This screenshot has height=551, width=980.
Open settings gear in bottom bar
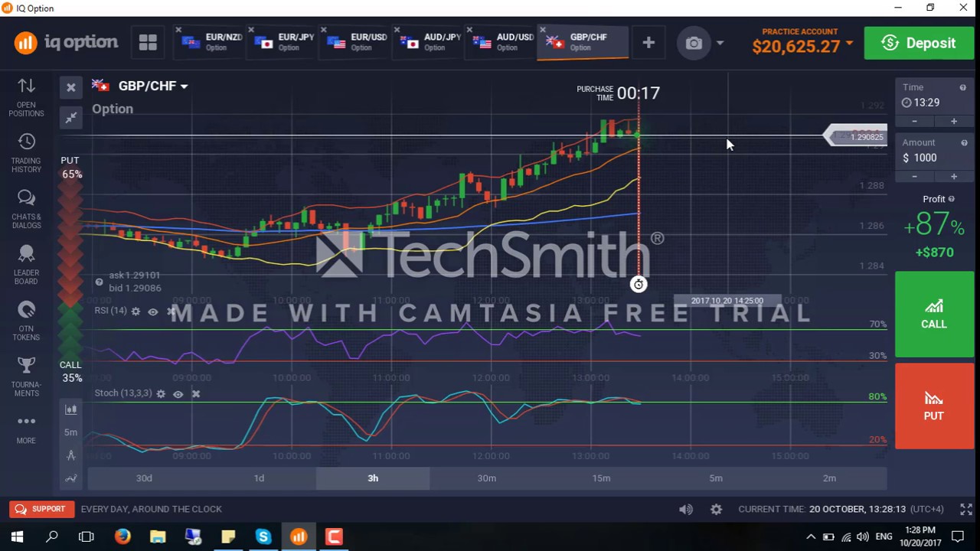tap(716, 509)
